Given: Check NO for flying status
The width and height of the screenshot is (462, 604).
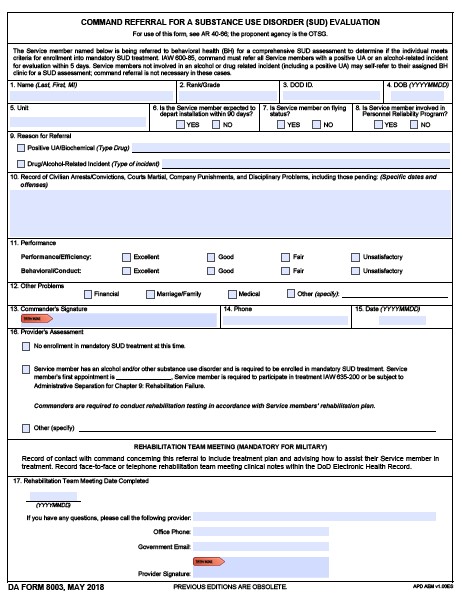Looking at the screenshot, I should 316,124.
